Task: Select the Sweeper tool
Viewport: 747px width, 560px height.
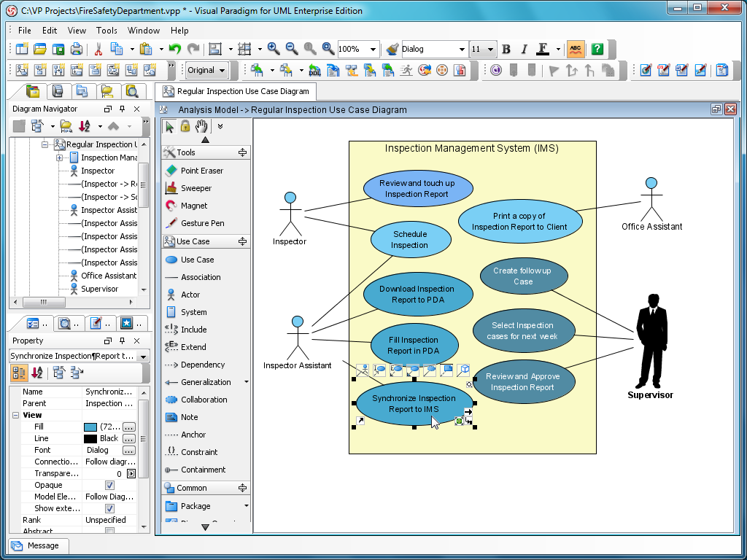Action: click(193, 187)
